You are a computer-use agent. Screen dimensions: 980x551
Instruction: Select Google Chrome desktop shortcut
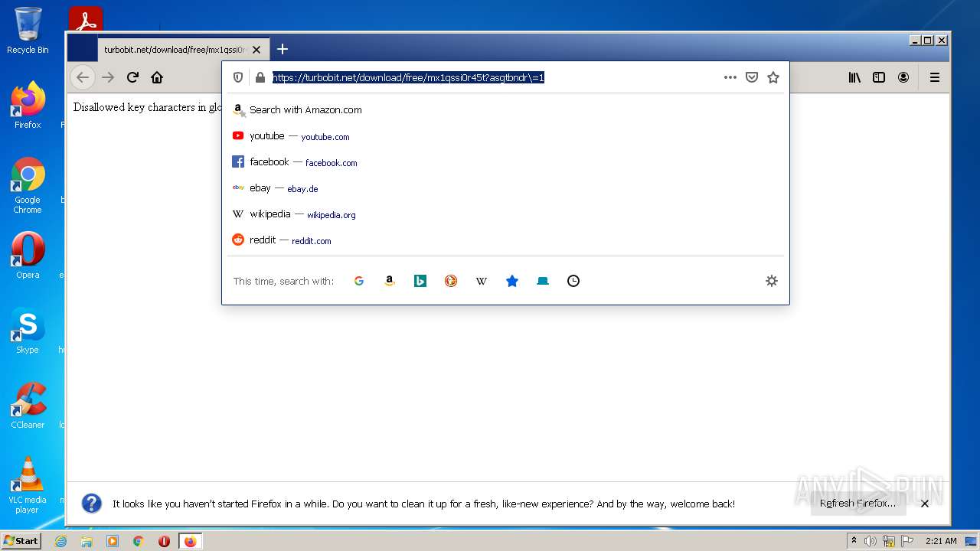(28, 186)
